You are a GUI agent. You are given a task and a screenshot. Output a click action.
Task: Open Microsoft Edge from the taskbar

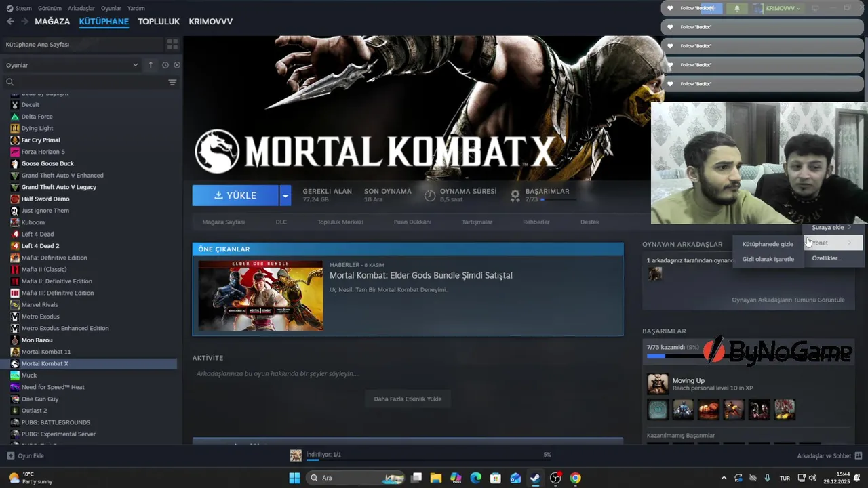coord(475,478)
